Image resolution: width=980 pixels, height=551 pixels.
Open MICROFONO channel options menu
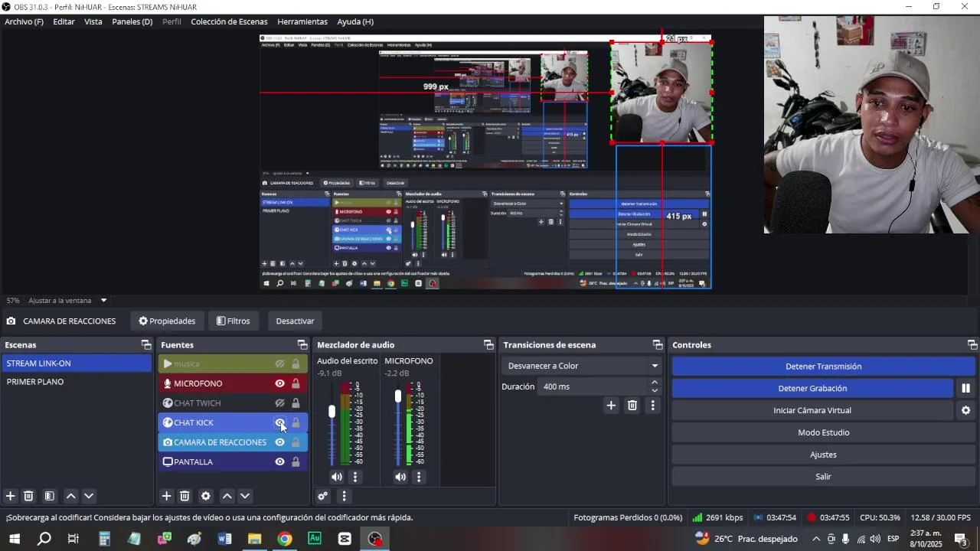pyautogui.click(x=418, y=477)
